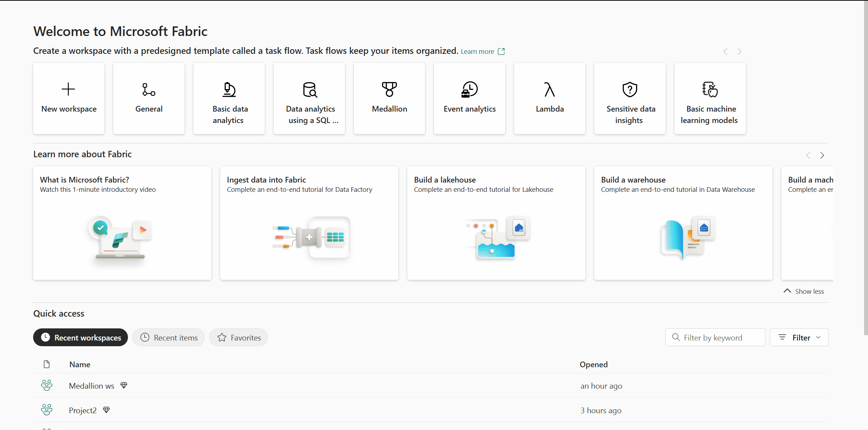Open the Medallion ws workspace
This screenshot has height=430, width=868.
pos(92,386)
